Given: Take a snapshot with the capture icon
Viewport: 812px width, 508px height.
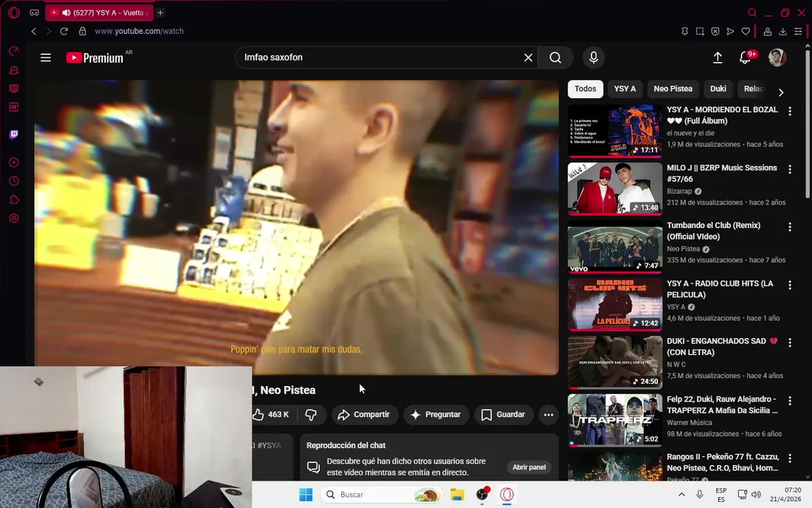Looking at the screenshot, I should click(700, 31).
